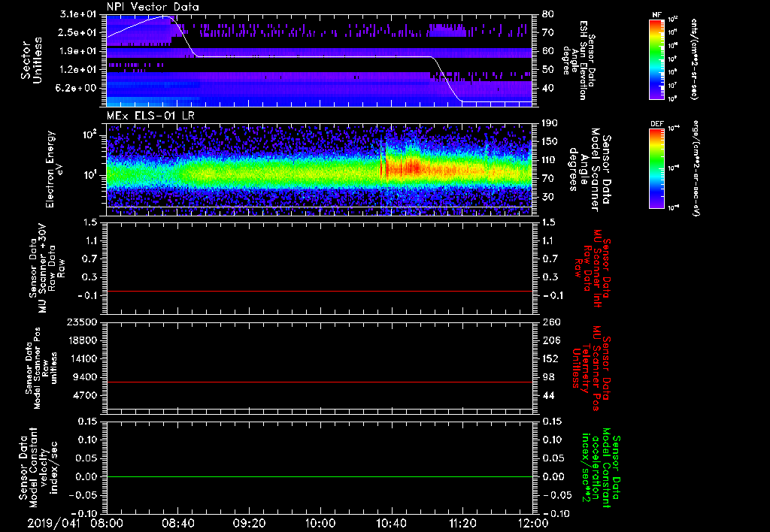Click the NF label above the color bar

coord(656,15)
